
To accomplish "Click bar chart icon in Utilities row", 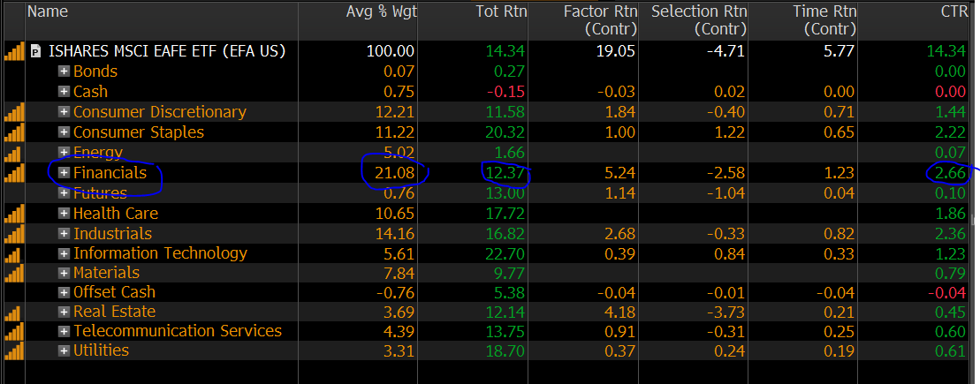I will click(x=14, y=351).
